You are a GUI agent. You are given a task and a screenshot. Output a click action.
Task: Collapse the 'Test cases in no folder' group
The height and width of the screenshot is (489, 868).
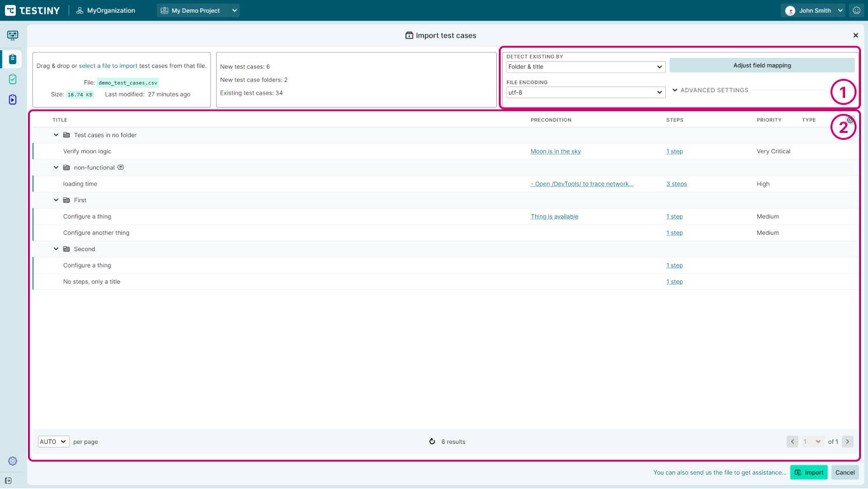[56, 135]
